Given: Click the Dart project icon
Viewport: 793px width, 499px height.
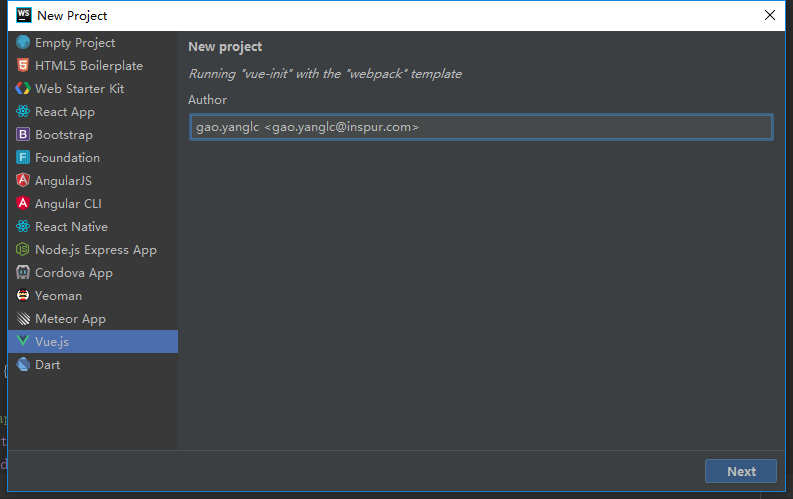Looking at the screenshot, I should (x=23, y=365).
